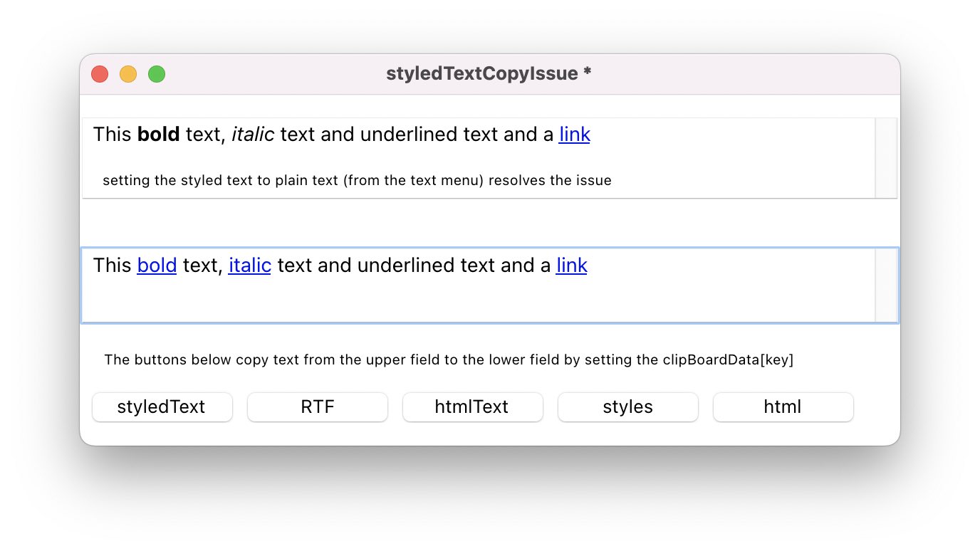
Task: Click the styledTextCopyIssue window title
Action: click(489, 74)
